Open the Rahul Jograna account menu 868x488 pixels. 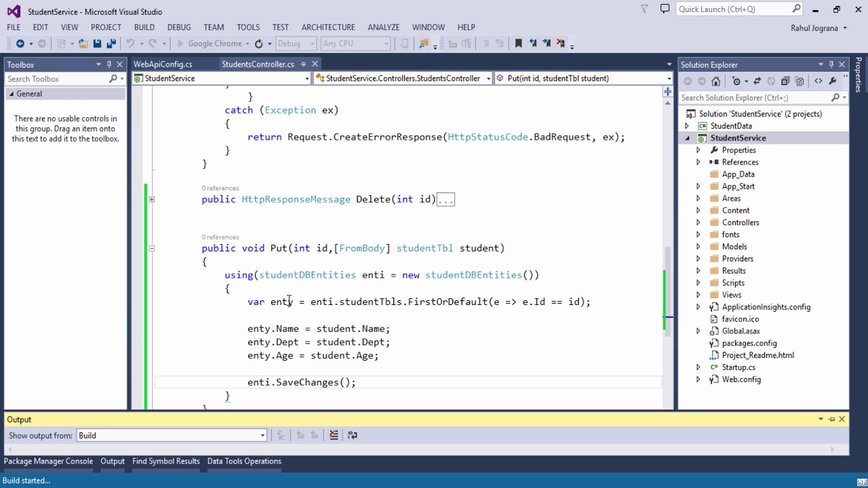pyautogui.click(x=818, y=28)
